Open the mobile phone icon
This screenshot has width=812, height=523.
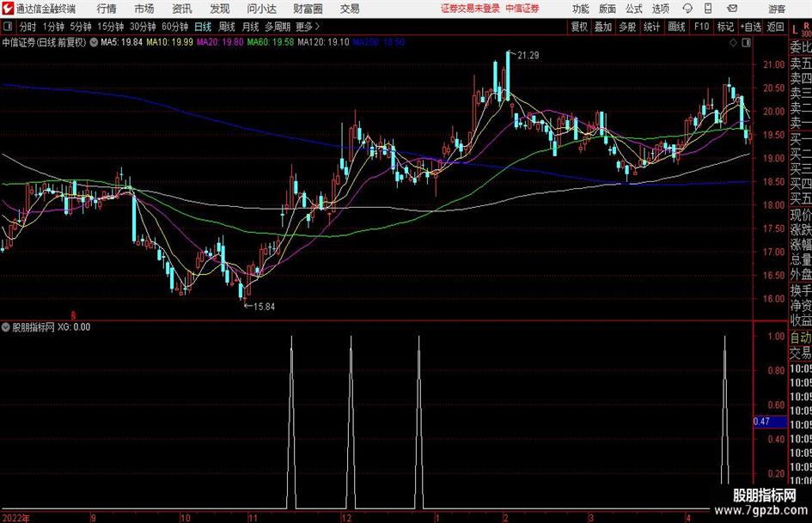coord(708,9)
